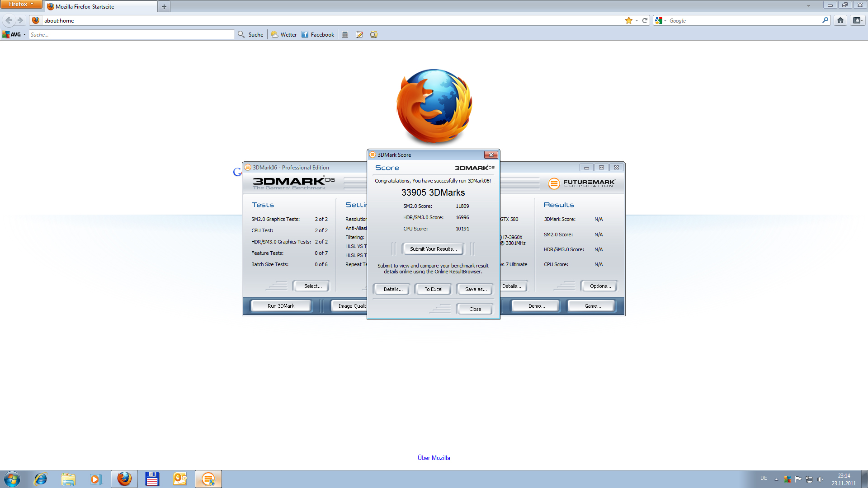Click the floppy disk icon on taskbar
The height and width of the screenshot is (488, 868).
click(152, 479)
